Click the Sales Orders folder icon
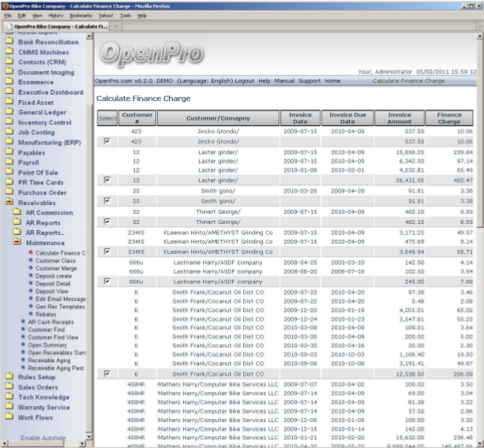Screen dimensions: 484x448 click(9, 387)
